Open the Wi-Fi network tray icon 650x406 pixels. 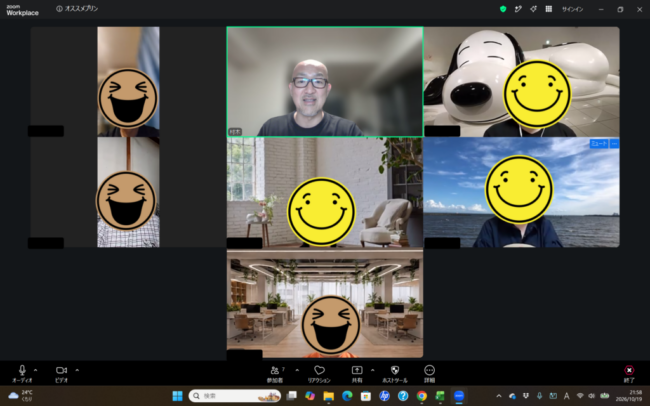coord(580,396)
